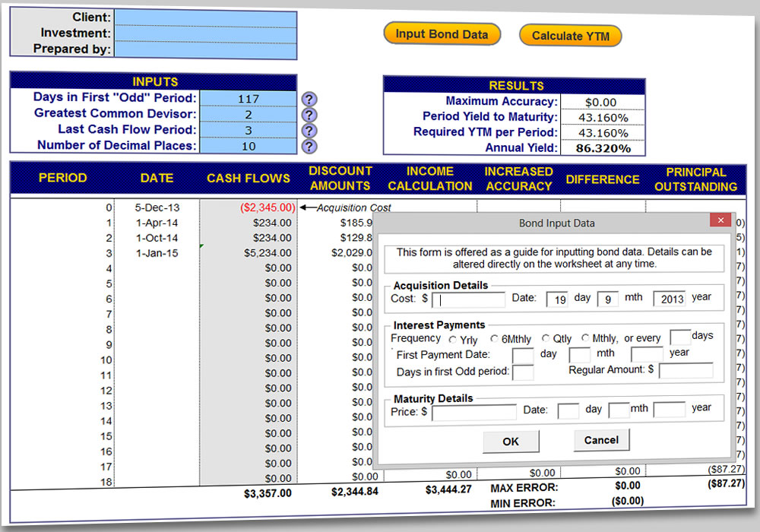Click the Days in first Odd period field
760x532 pixels.
pyautogui.click(x=523, y=372)
